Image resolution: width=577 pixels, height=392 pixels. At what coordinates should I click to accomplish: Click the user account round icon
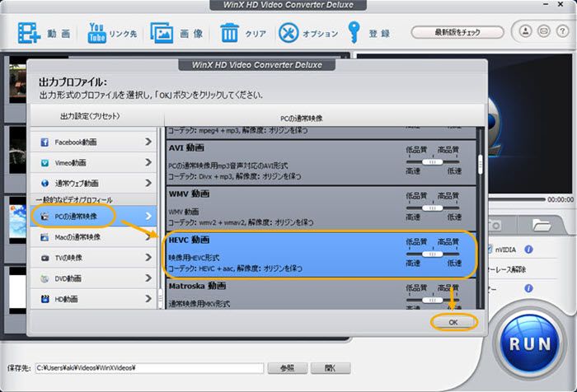[525, 31]
